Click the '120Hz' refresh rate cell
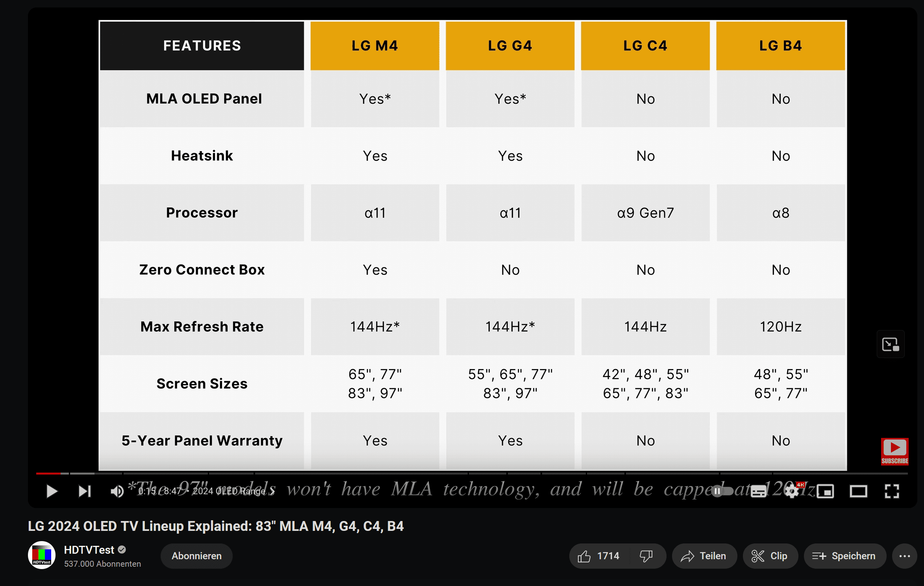Screen dimensions: 924x586 click(x=780, y=326)
